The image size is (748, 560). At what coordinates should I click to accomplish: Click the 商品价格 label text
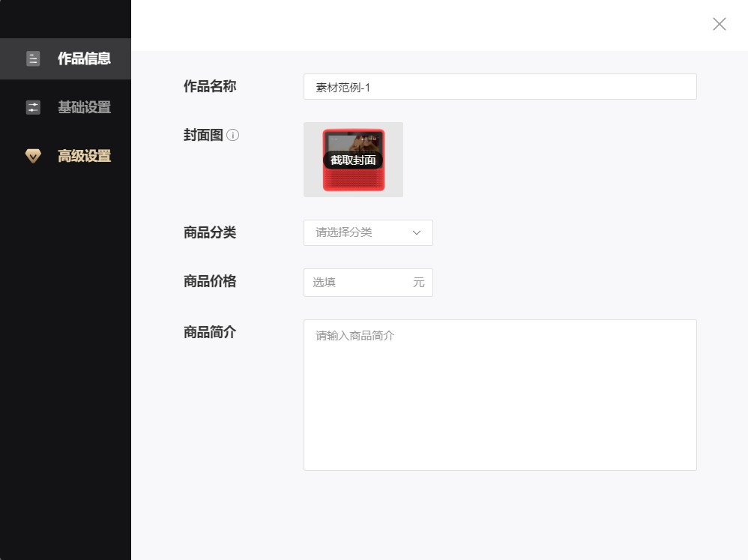[x=210, y=281]
